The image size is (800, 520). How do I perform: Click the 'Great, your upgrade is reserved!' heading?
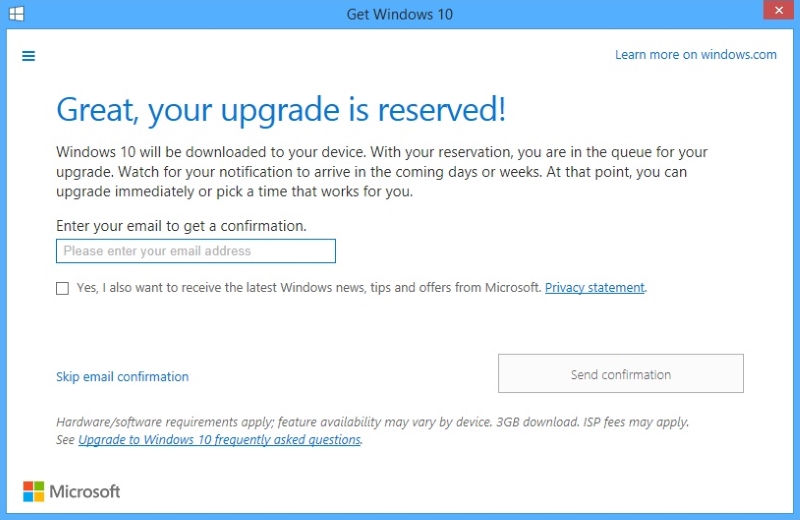280,109
